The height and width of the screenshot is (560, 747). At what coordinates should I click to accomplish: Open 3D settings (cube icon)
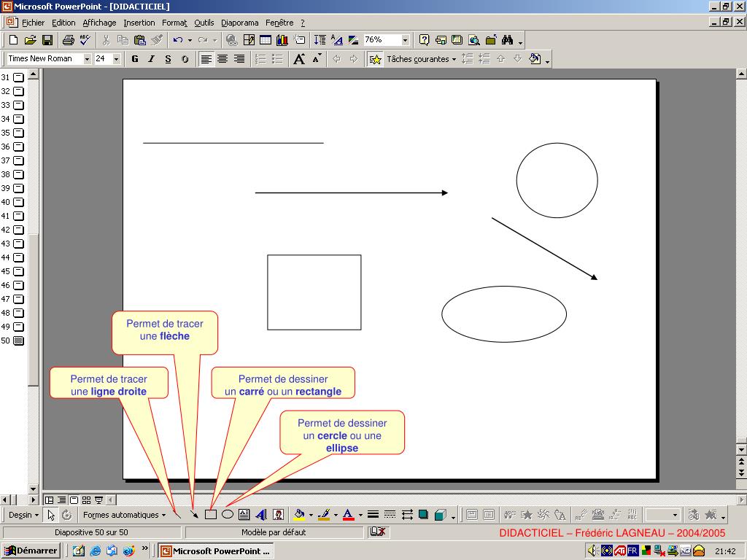tap(440, 515)
